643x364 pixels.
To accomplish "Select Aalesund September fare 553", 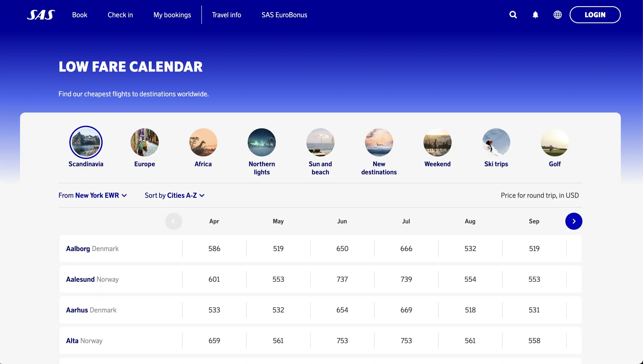I will [534, 279].
